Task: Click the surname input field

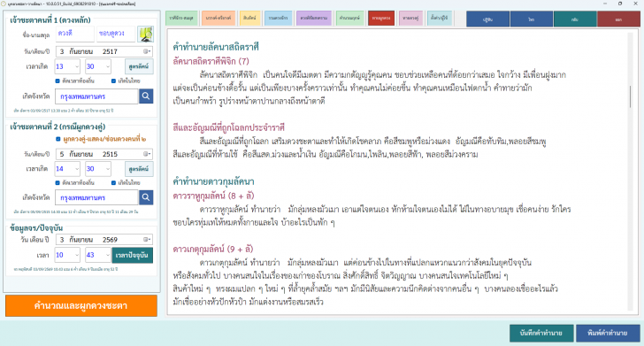Action: 116,34
